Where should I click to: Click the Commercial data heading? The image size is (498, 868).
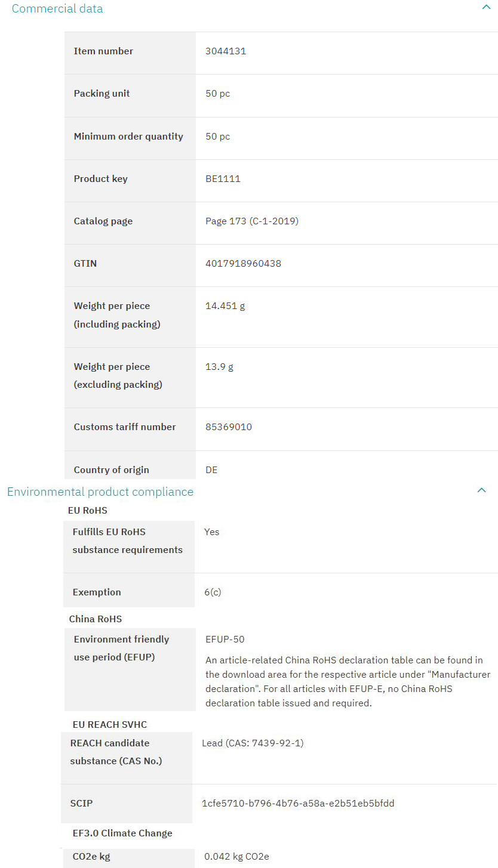click(57, 9)
